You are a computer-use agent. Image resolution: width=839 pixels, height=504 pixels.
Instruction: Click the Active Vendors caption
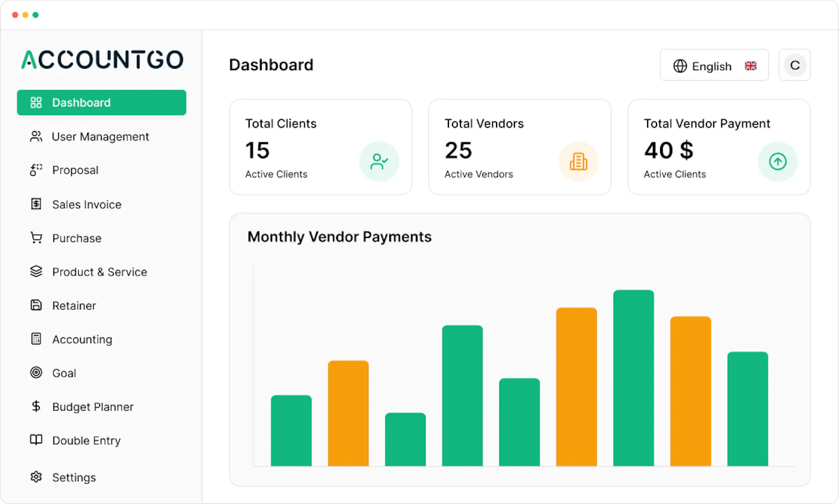[479, 174]
